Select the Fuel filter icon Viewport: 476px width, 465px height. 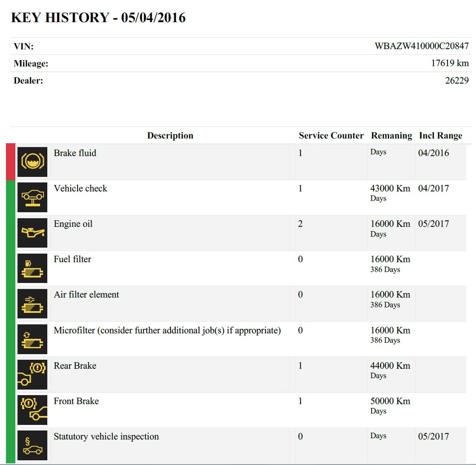(x=32, y=268)
